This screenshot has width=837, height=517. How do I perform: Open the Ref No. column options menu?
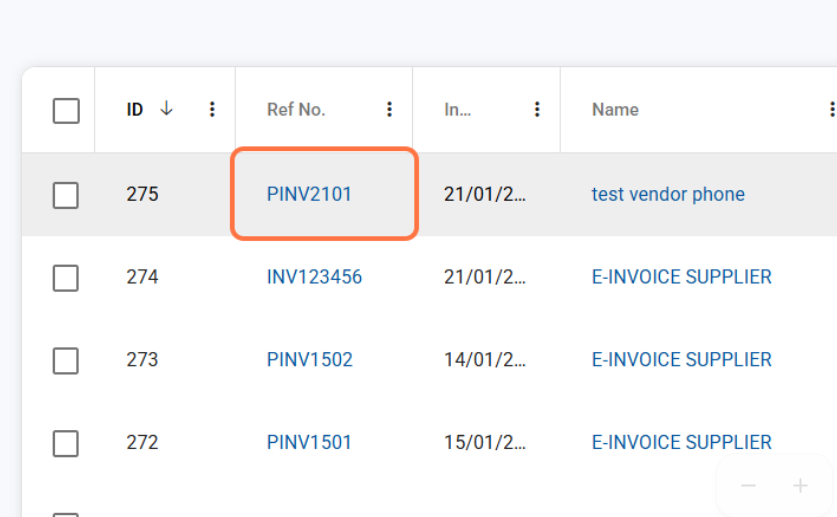click(389, 109)
